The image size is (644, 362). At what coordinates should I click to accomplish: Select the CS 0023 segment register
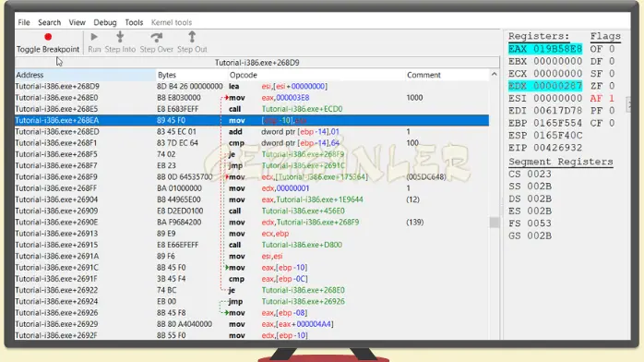[x=530, y=174]
